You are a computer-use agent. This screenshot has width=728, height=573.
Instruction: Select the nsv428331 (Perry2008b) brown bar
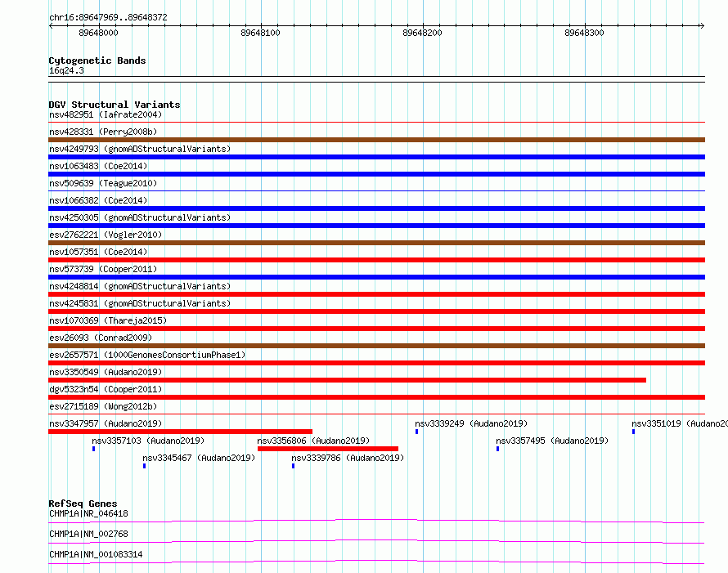pyautogui.click(x=376, y=140)
